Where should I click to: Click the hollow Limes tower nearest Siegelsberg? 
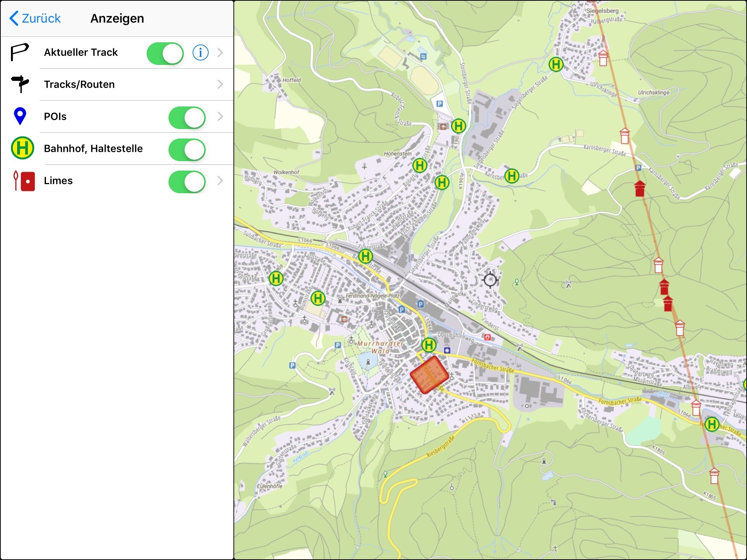[x=603, y=58]
